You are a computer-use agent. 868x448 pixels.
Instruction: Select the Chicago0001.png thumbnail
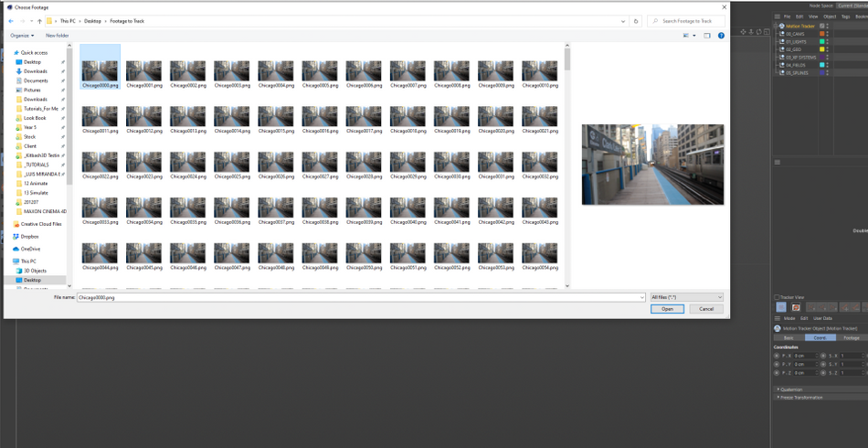[144, 71]
